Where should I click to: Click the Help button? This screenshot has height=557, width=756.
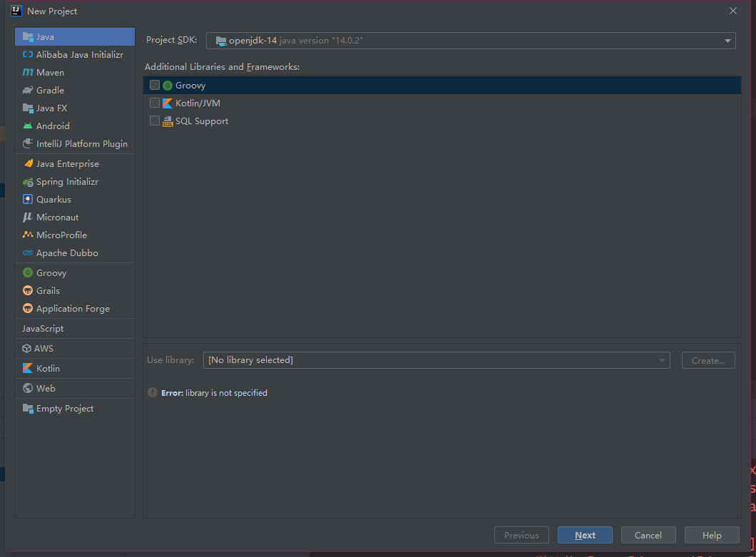[x=712, y=536]
